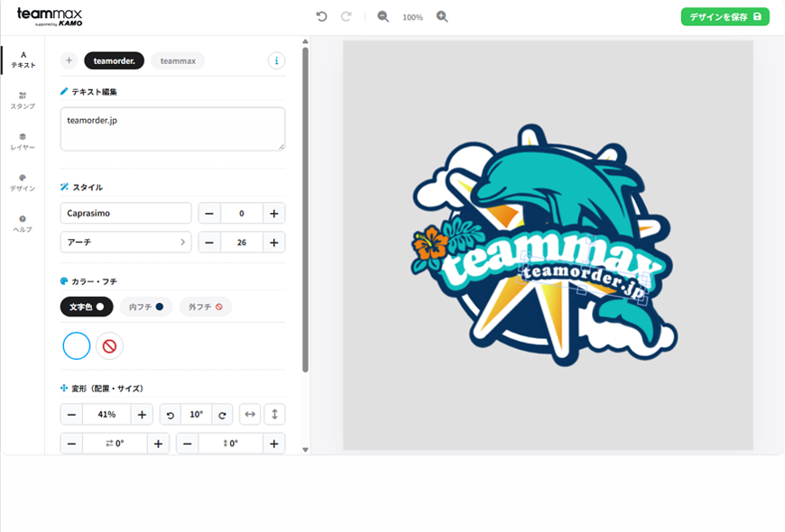This screenshot has width=785, height=532.
Task: Increase arch amount from 26
Action: [274, 243]
